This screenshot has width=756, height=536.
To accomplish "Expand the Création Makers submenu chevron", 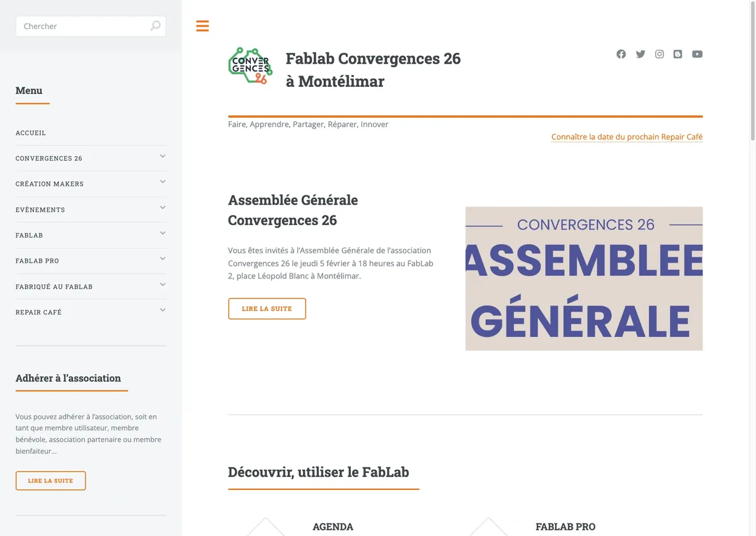I will 163,182.
